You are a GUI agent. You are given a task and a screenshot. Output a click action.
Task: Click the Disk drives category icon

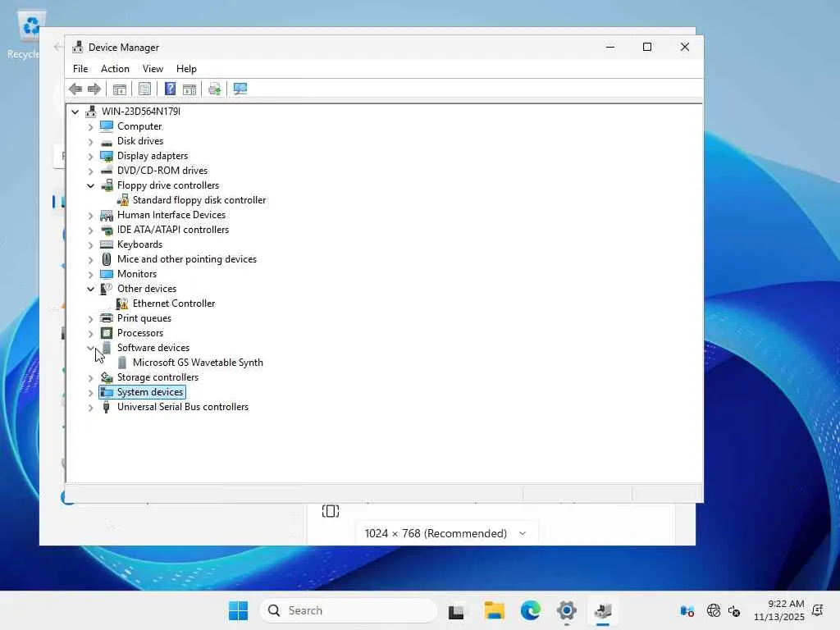[107, 141]
